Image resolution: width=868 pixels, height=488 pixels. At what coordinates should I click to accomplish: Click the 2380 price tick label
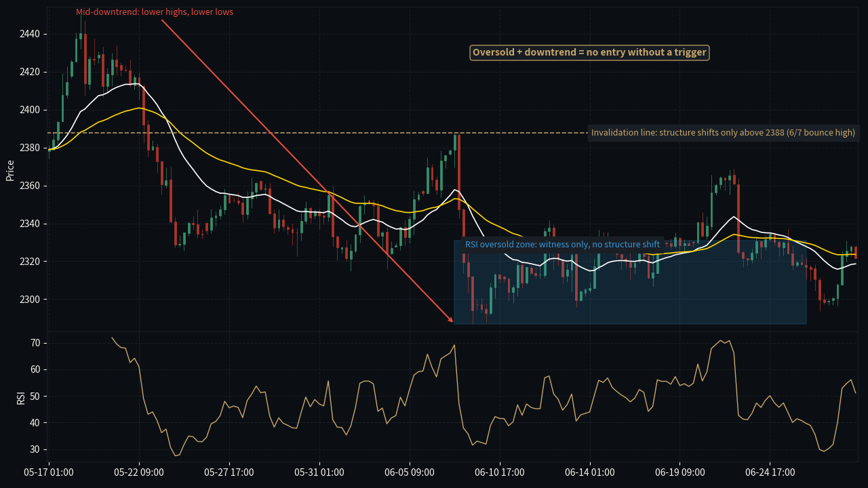pos(31,148)
